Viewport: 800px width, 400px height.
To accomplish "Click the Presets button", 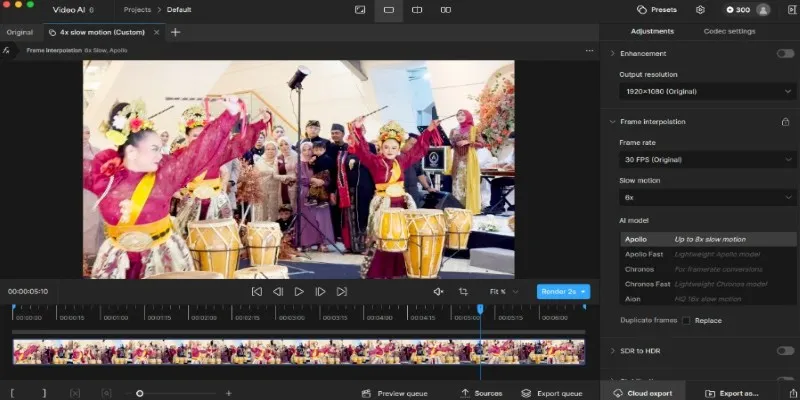I will (657, 10).
